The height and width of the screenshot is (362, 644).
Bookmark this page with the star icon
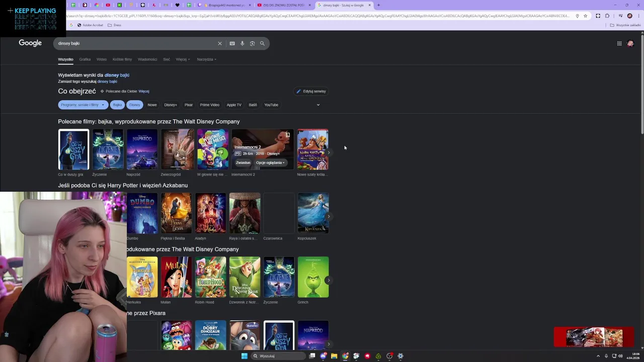[585, 16]
